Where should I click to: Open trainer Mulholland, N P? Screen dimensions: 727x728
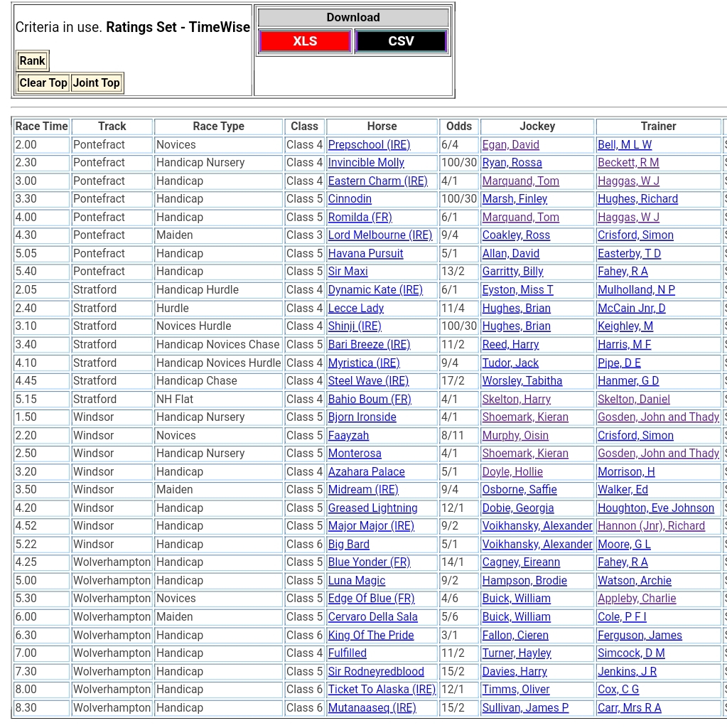click(636, 290)
